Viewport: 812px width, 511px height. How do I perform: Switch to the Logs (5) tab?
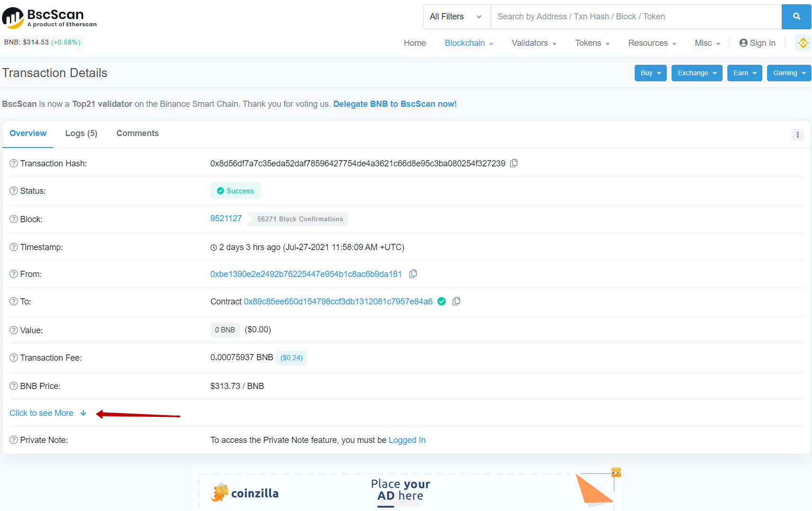pyautogui.click(x=81, y=133)
